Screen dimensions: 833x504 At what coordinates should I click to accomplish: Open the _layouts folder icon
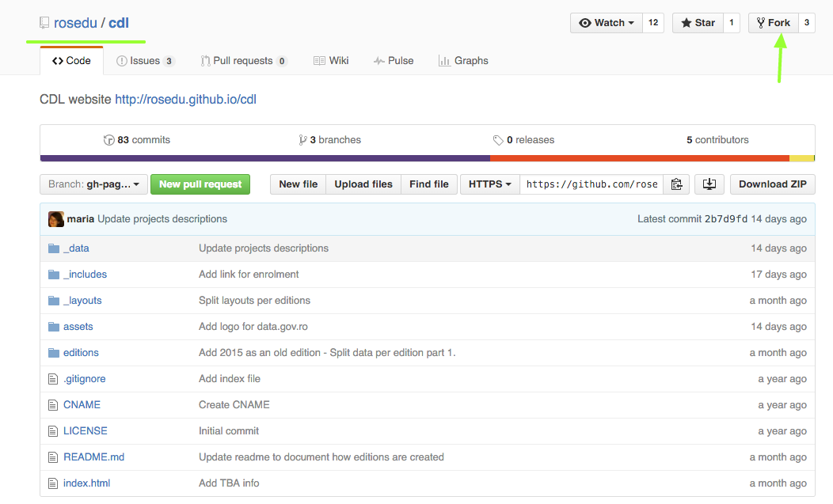click(x=54, y=301)
